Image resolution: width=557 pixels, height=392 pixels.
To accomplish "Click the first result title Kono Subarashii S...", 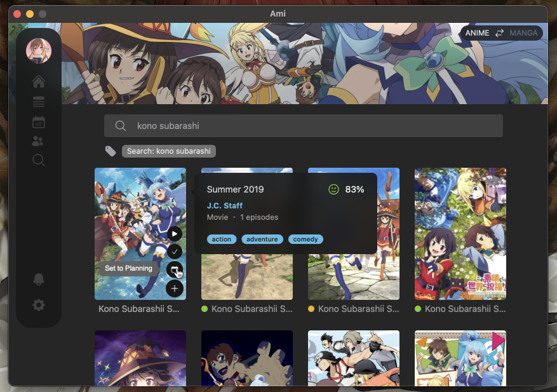I will [x=139, y=309].
